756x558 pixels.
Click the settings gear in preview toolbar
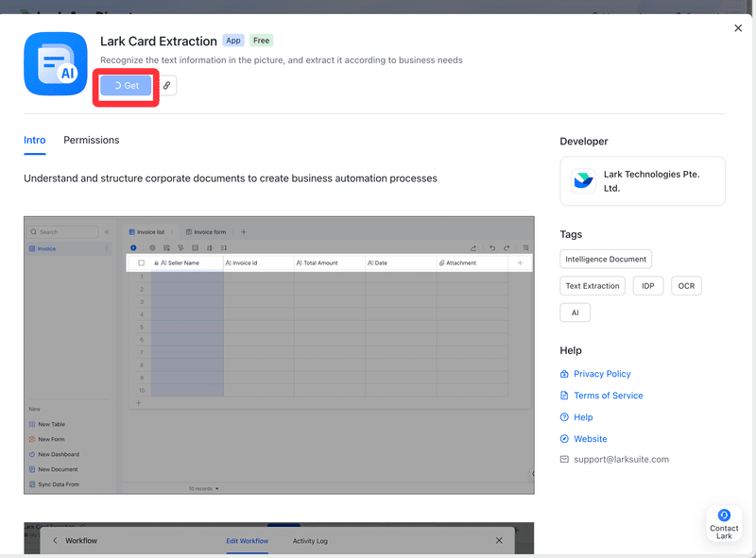point(152,248)
